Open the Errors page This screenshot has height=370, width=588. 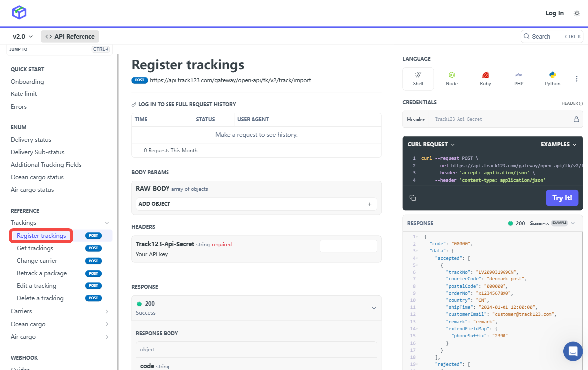coord(19,107)
